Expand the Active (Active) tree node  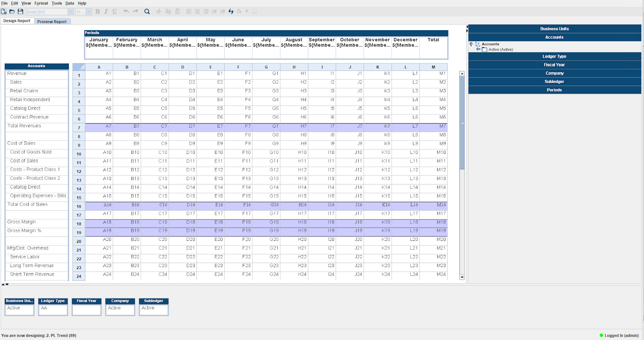[478, 49]
